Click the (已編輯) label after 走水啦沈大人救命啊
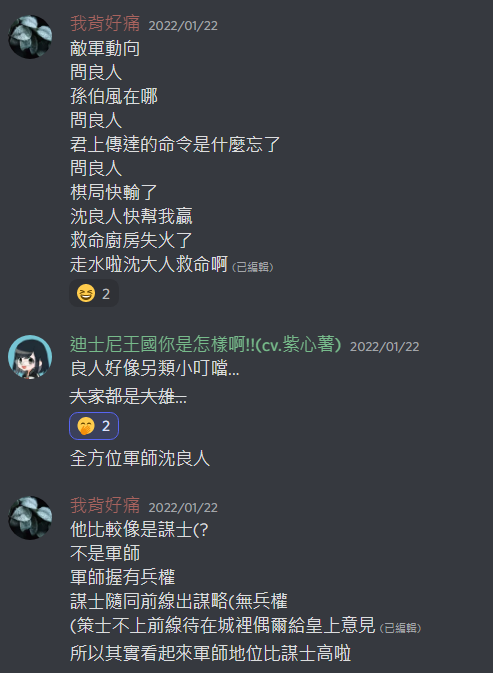The width and height of the screenshot is (493, 673). tap(252, 267)
